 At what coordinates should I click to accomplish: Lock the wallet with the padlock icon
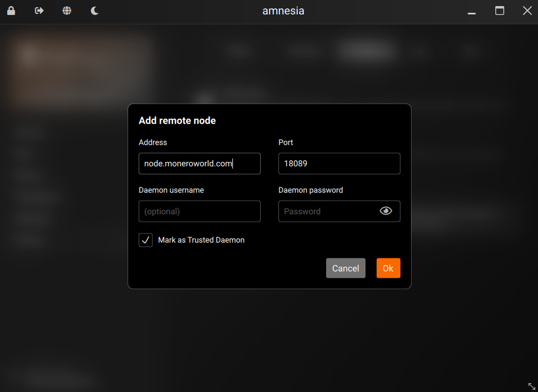(11, 11)
